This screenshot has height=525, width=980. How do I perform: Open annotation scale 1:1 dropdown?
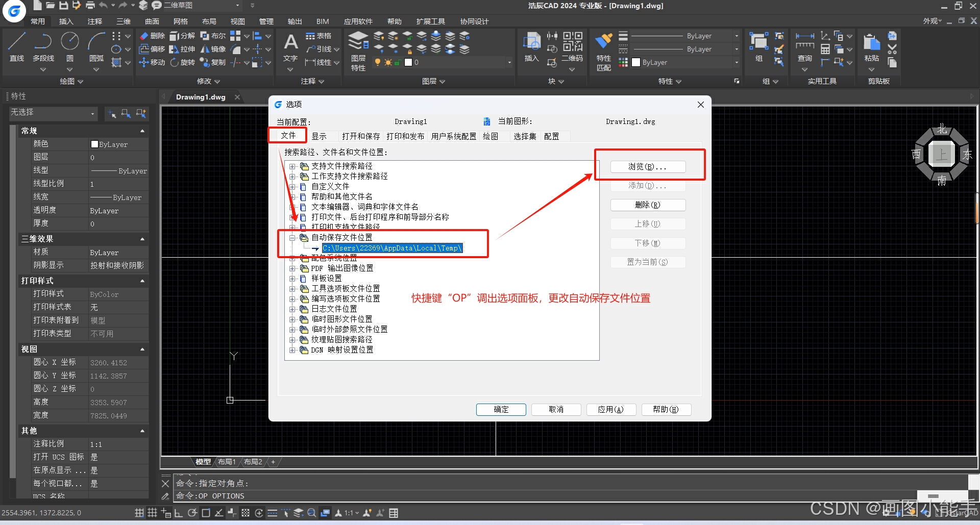point(351,513)
